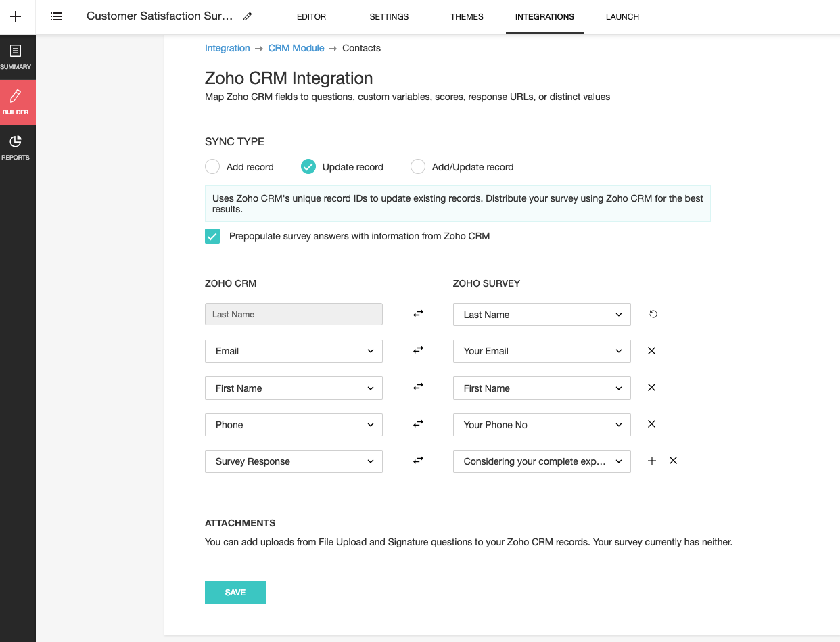Click the sync arrows icon in Email row
The image size is (840, 642).
coord(419,350)
